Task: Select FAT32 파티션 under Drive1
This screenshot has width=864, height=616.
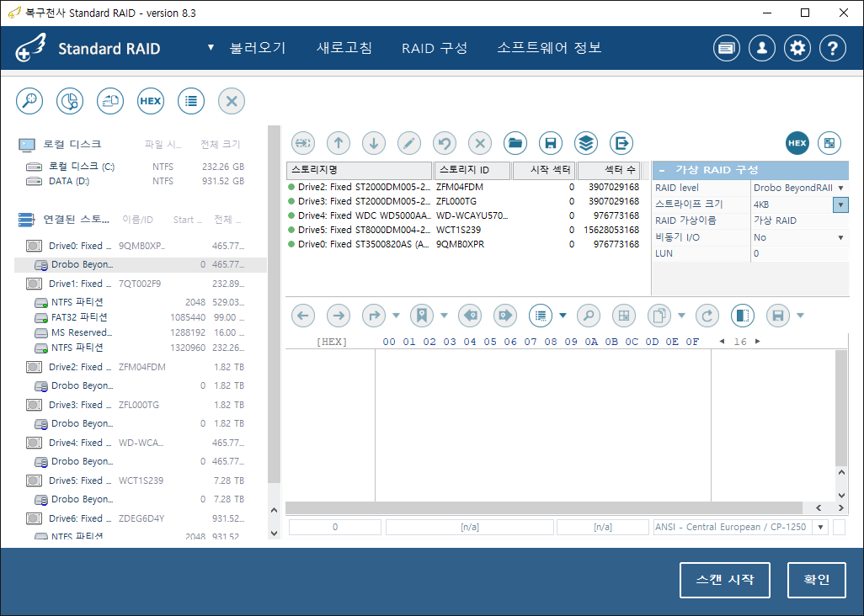Action: [x=140, y=317]
